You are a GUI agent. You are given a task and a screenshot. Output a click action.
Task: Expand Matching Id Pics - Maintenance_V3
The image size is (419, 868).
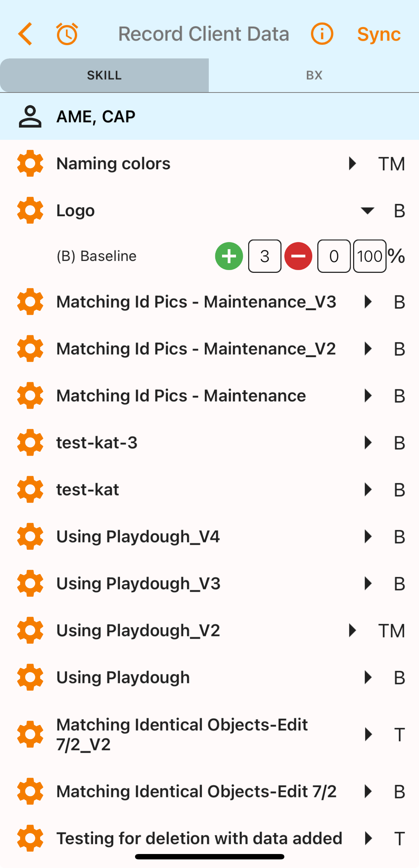[367, 302]
